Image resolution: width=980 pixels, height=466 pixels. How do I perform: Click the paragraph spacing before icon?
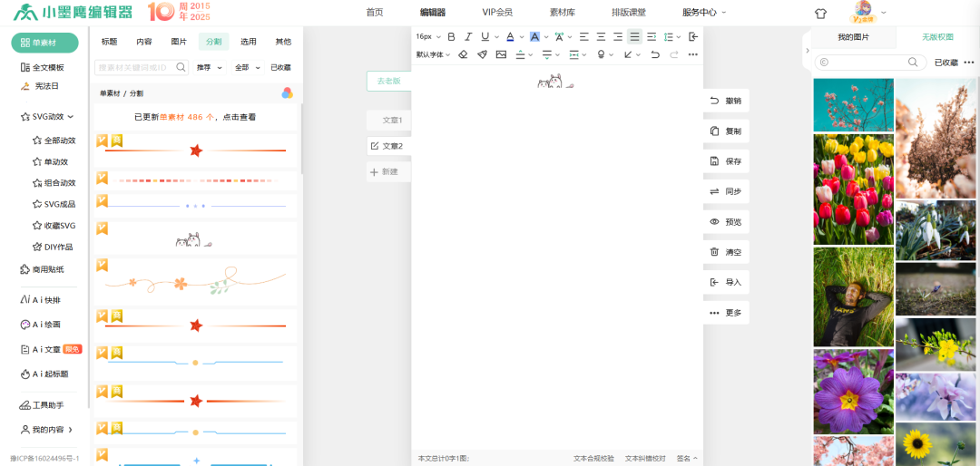tap(520, 54)
